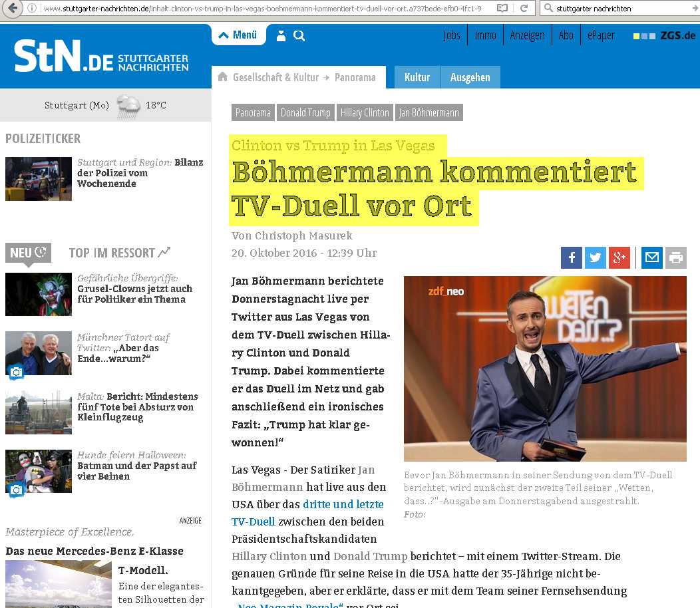Click the browser URL address field
This screenshot has width=700, height=608.
pyautogui.click(x=262, y=8)
